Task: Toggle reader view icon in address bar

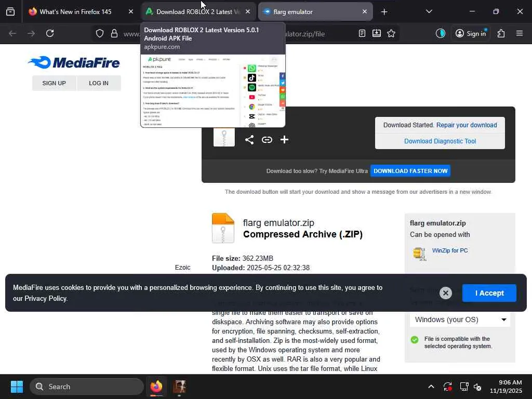Action: 362,33
